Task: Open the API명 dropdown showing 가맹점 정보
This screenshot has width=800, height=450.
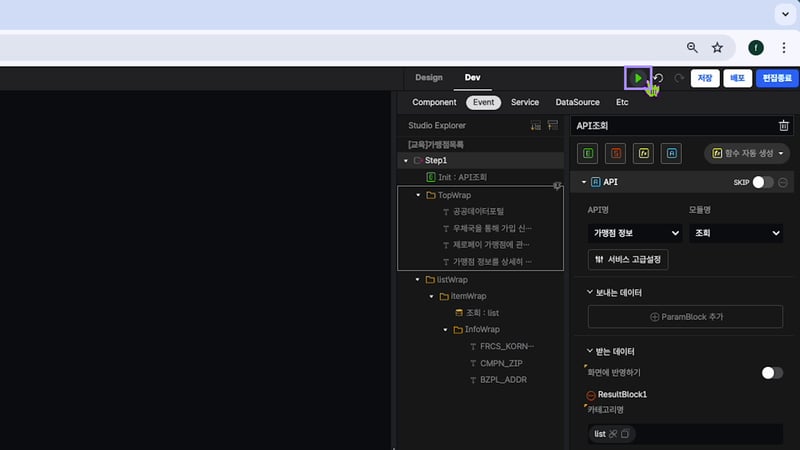Action: [635, 233]
